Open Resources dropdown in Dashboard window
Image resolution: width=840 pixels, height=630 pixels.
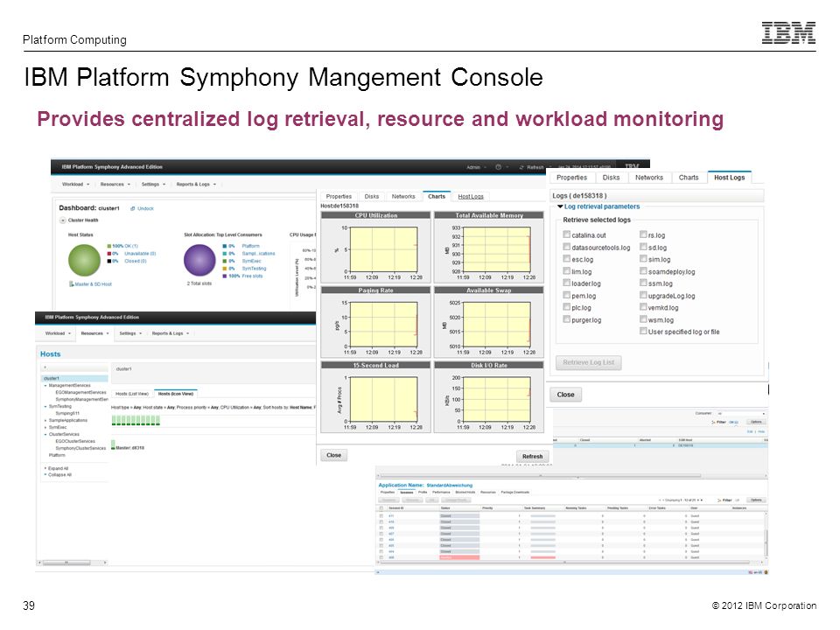point(115,185)
